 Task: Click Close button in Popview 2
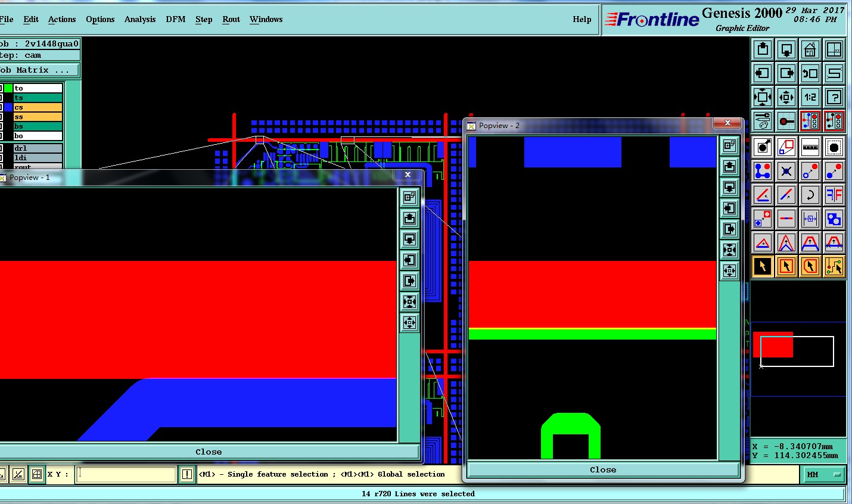[603, 469]
